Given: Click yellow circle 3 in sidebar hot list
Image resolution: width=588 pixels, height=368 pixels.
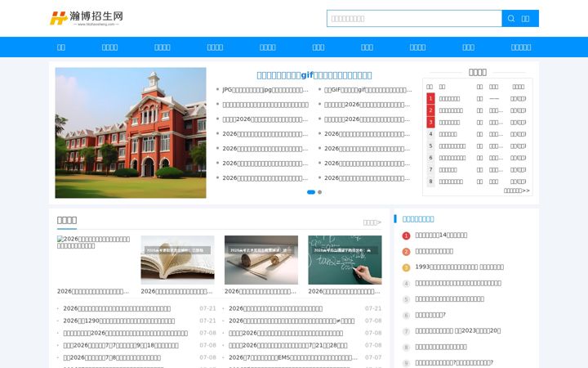Looking at the screenshot, I should (x=406, y=267).
